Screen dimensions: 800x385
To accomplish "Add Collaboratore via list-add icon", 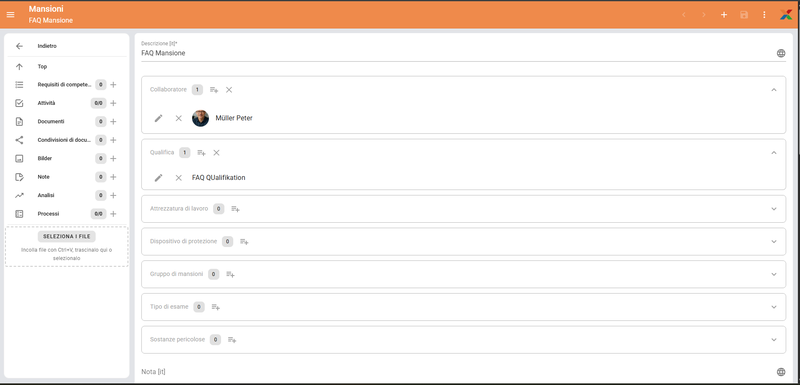I will (214, 90).
